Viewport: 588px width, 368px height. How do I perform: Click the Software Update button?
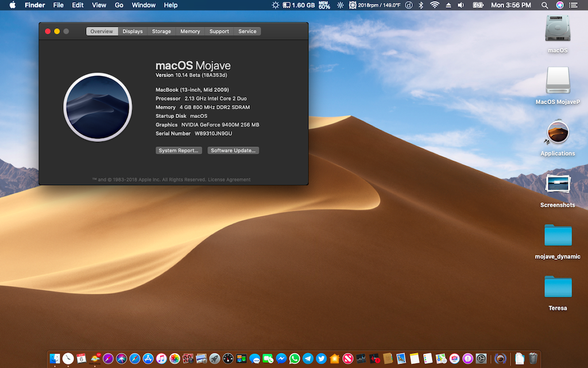(x=233, y=150)
